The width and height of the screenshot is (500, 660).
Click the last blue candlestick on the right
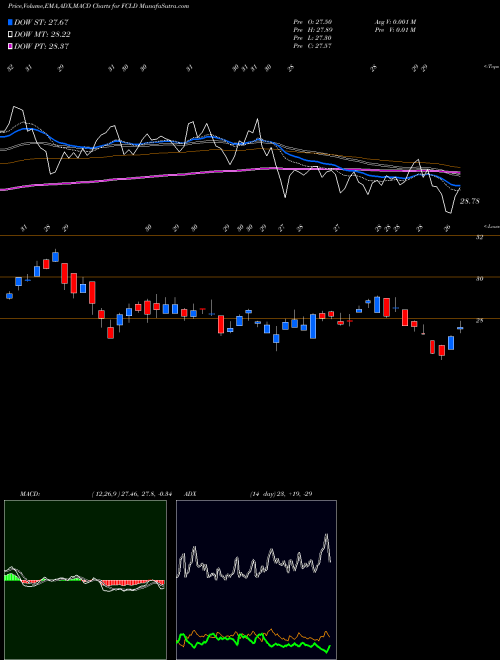tap(460, 327)
